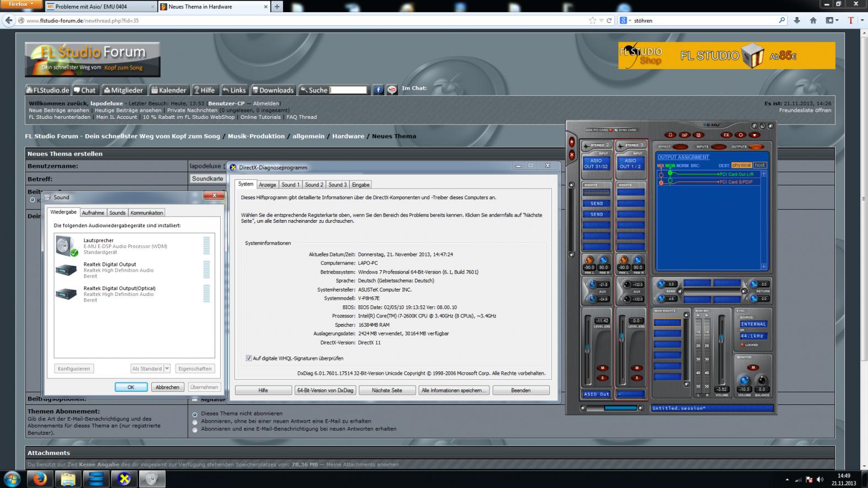Toggle WHQL signature check checkbox

(249, 358)
